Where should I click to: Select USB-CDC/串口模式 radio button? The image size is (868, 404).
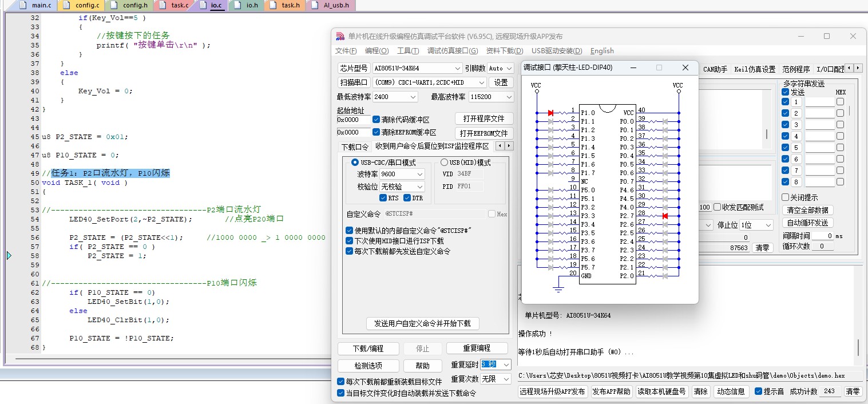click(355, 163)
